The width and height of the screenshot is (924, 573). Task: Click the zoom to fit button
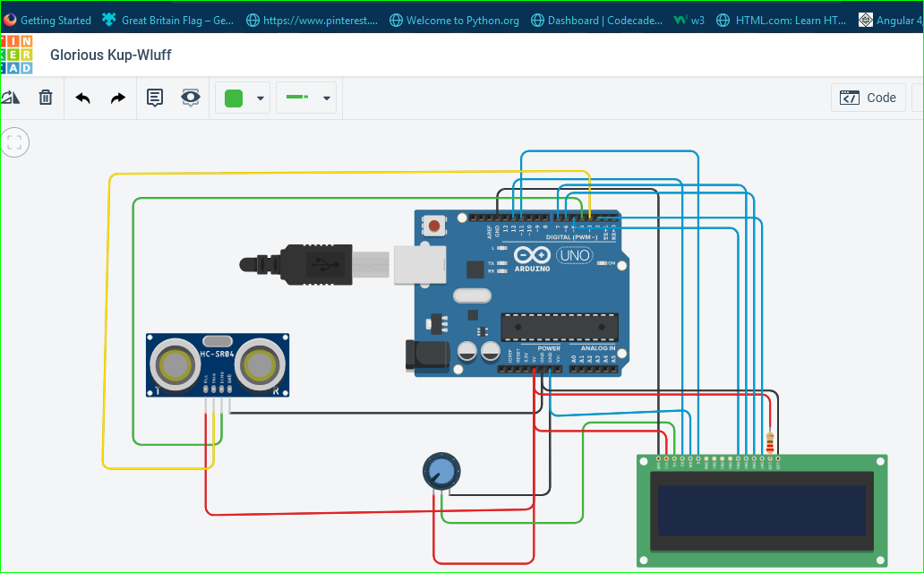click(x=14, y=142)
